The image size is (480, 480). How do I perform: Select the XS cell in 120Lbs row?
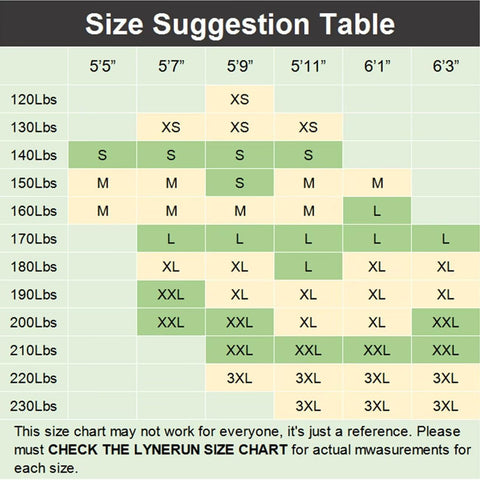click(240, 99)
